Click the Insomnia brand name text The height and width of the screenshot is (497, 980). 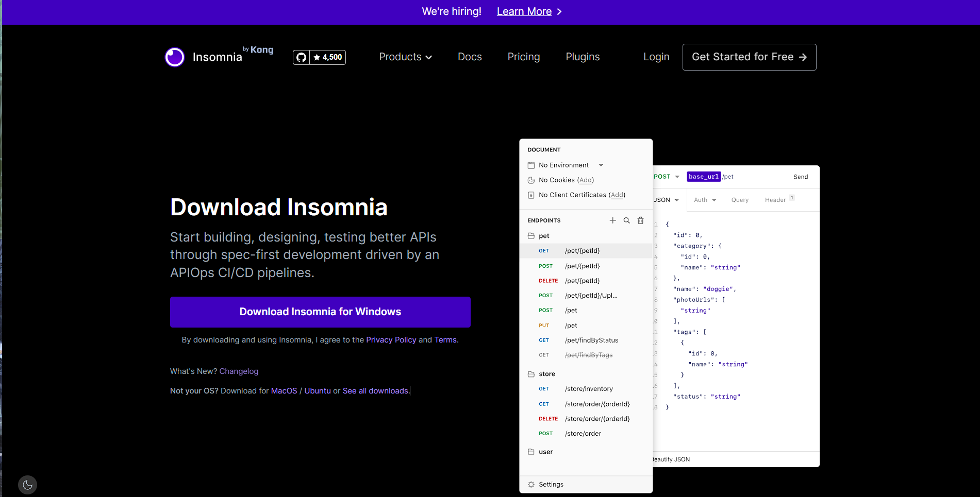217,57
